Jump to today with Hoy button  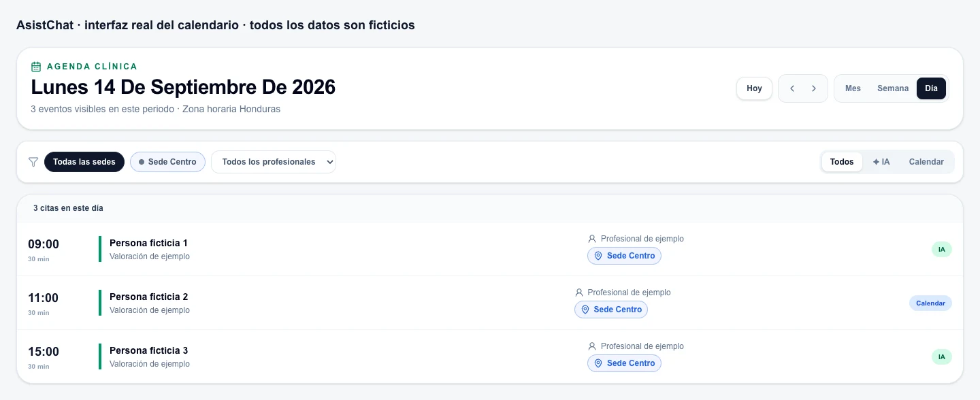754,88
